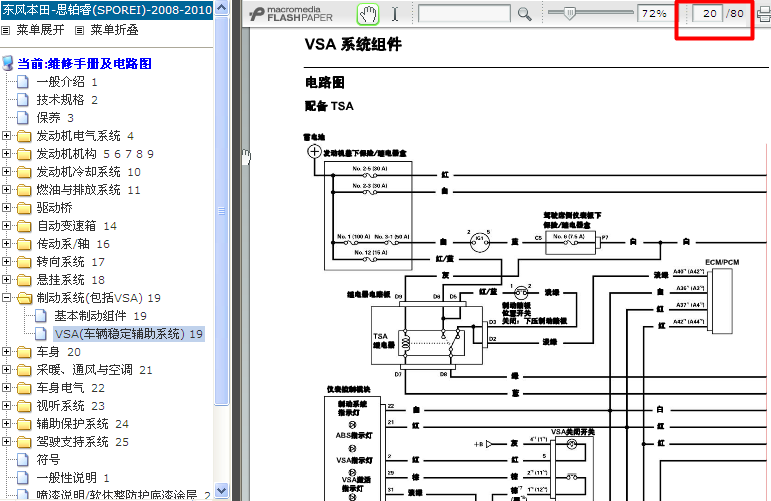The image size is (771, 501).
Task: Expand the 车身 20 node
Action: [x=6, y=352]
